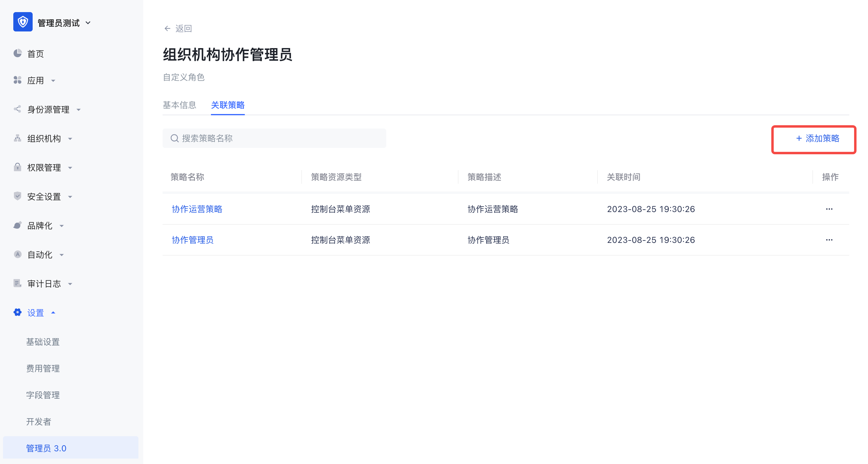Open the 协作运营策略 policy link

coord(197,209)
